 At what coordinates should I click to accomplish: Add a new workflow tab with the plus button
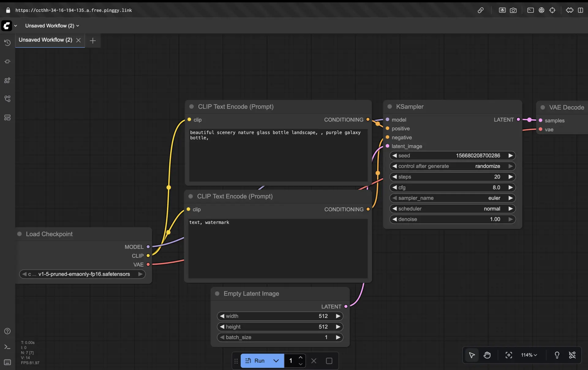(92, 40)
